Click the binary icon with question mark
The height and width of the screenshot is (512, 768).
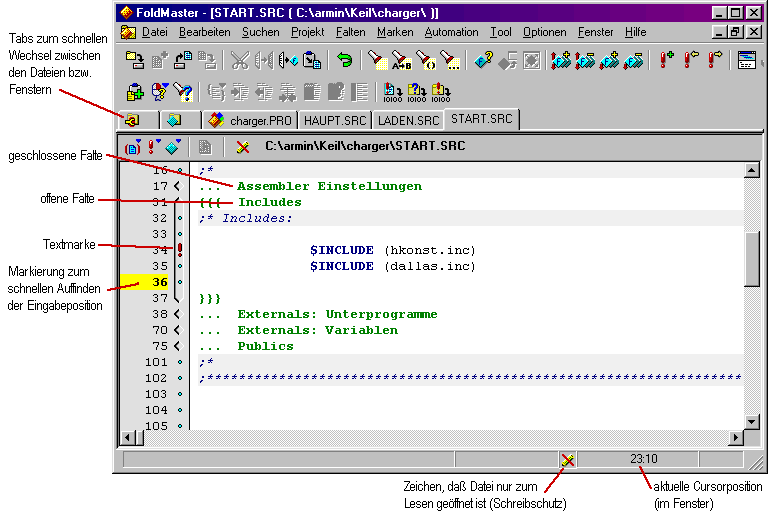point(416,92)
